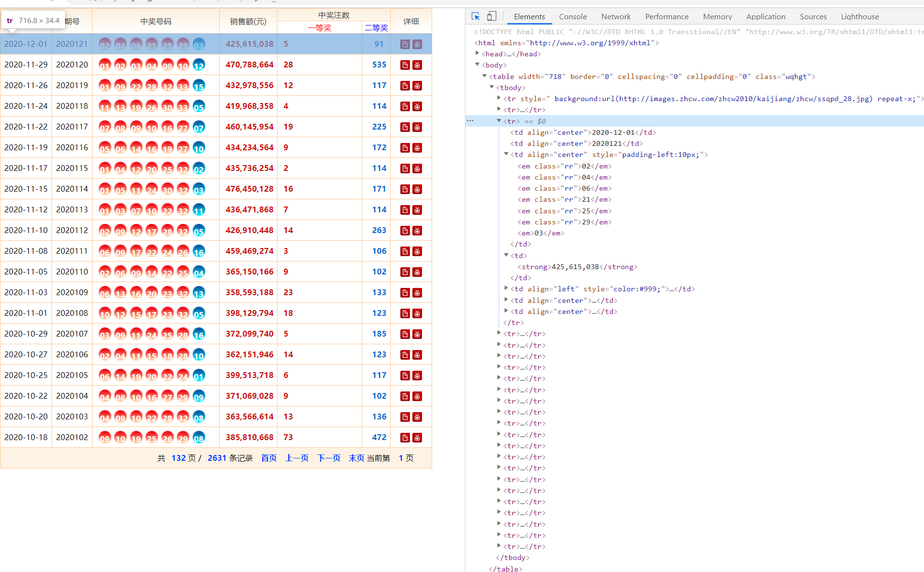Viewport: 924px width, 572px height.
Task: Click sales amount 470,788,664 cell
Action: (x=250, y=65)
